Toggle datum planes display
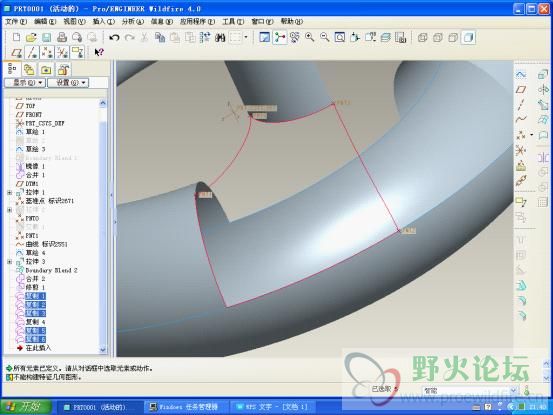The height and width of the screenshot is (415, 553). pos(17,53)
